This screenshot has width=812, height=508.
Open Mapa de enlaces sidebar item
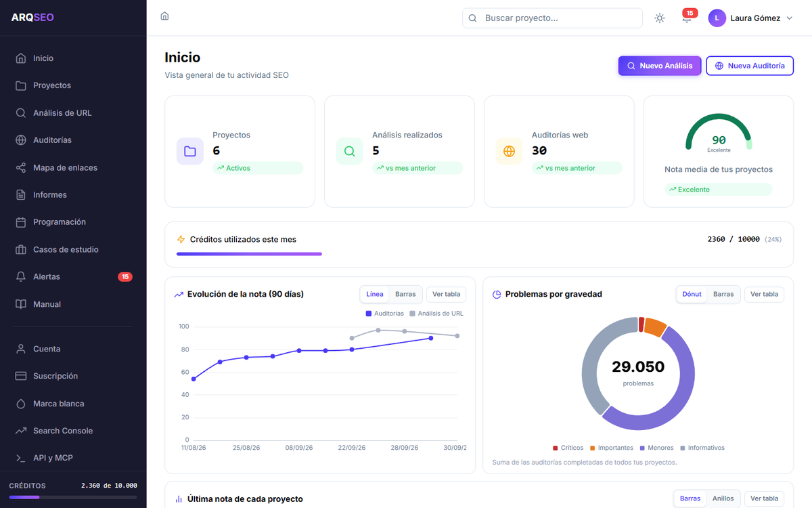pyautogui.click(x=73, y=167)
